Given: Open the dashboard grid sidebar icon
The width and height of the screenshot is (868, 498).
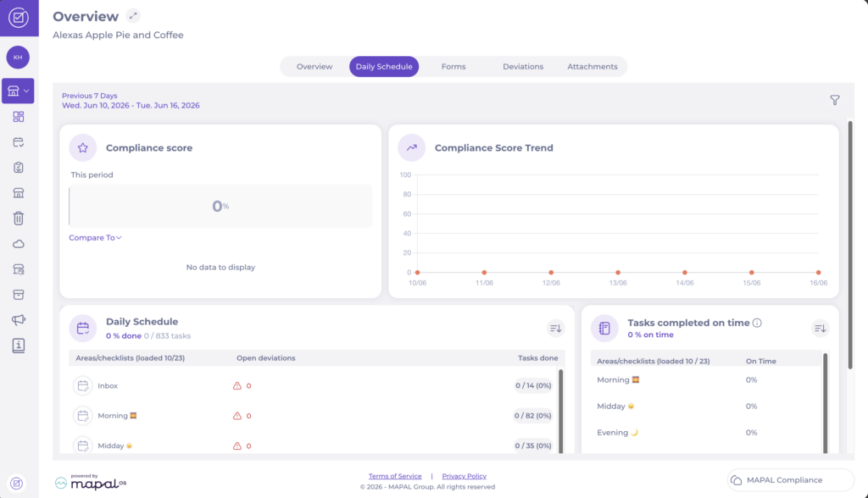Looking at the screenshot, I should pos(19,117).
